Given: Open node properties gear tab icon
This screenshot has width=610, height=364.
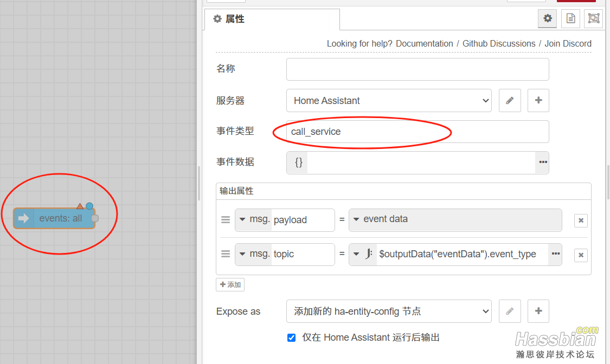Looking at the screenshot, I should (547, 18).
